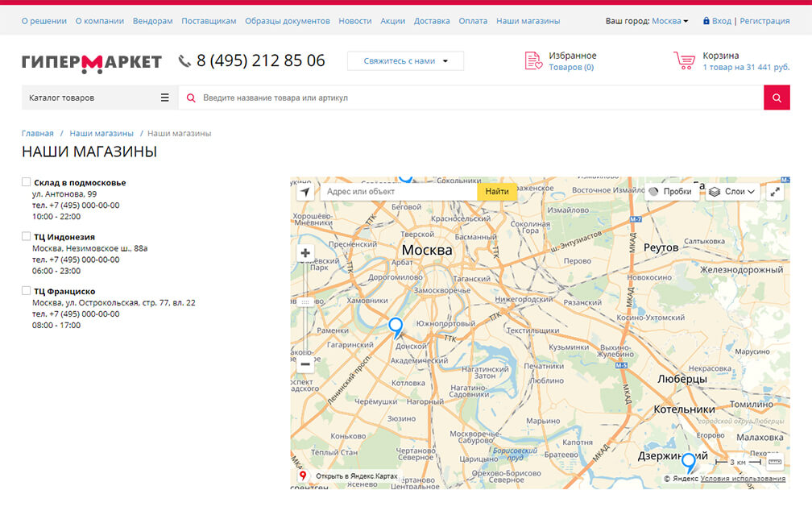Click the Реутов label on the map
The height and width of the screenshot is (511, 812).
[x=661, y=247]
